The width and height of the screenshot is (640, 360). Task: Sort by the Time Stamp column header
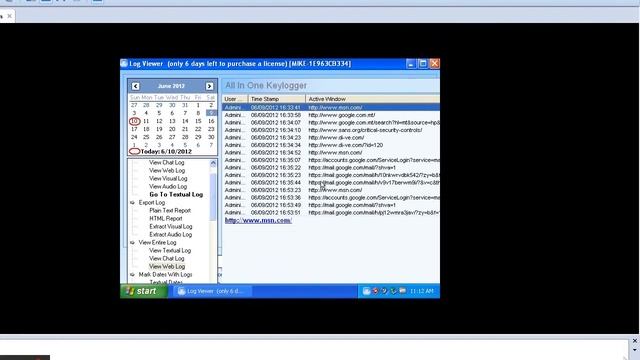click(277, 99)
